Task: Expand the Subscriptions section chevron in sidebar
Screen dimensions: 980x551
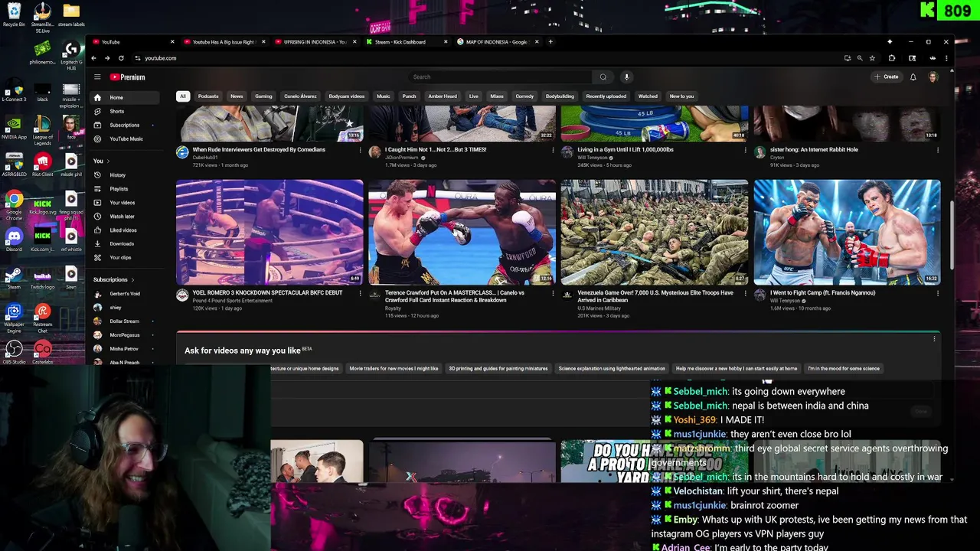Action: point(132,280)
